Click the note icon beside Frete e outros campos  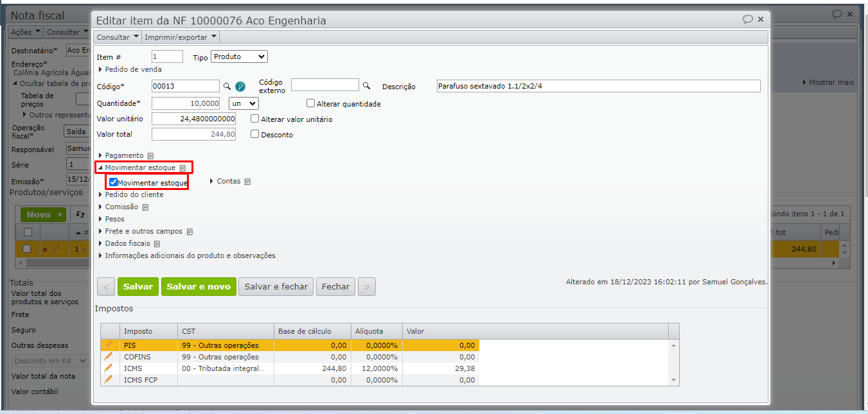click(190, 232)
